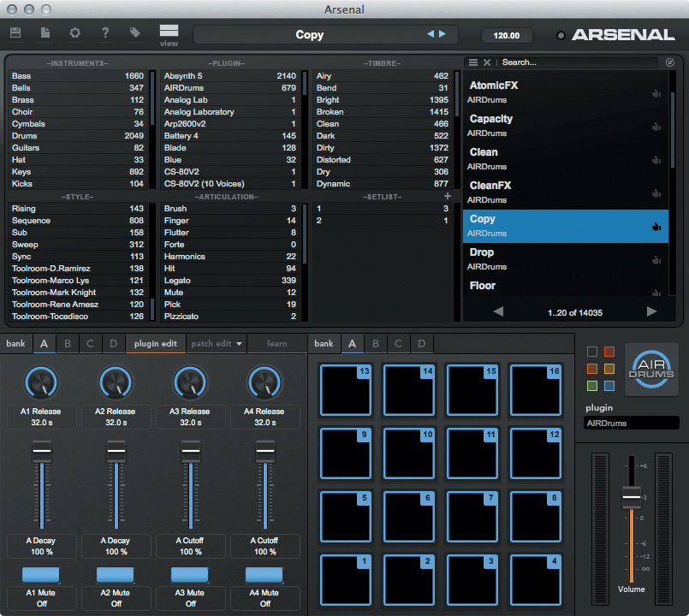Select pads bank C above the drum pads
The image size is (689, 616).
(398, 344)
